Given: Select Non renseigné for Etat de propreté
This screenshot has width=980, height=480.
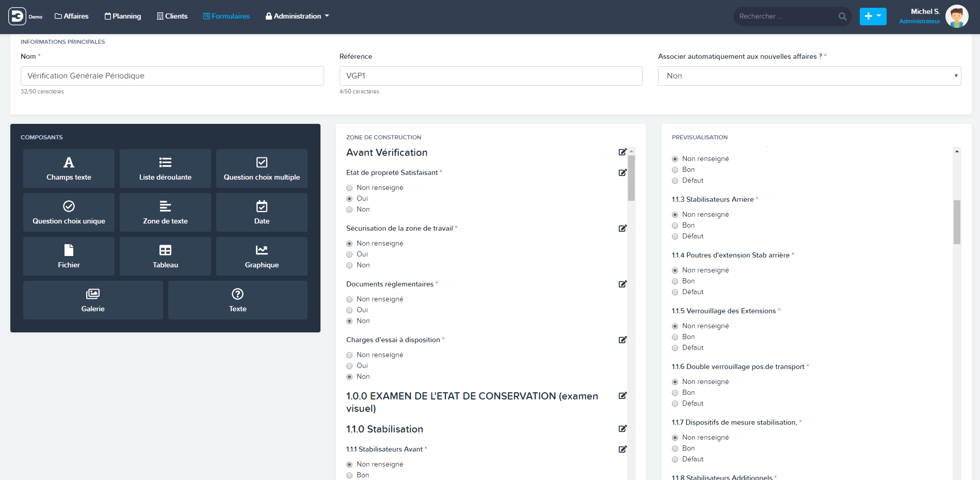Looking at the screenshot, I should point(349,188).
